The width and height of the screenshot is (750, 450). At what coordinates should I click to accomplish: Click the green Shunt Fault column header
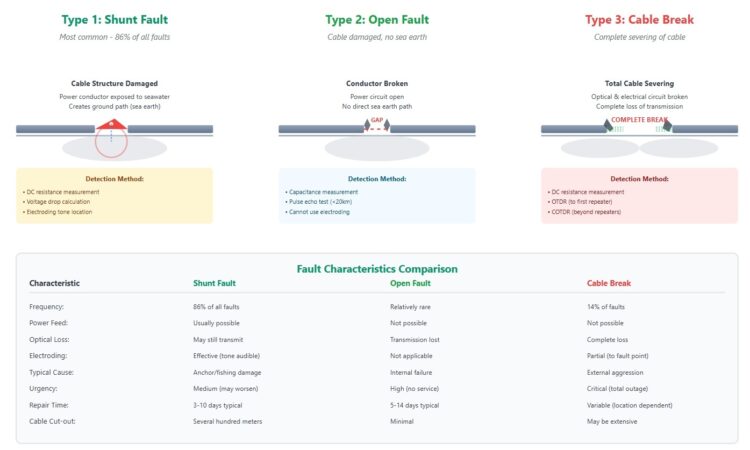click(216, 283)
